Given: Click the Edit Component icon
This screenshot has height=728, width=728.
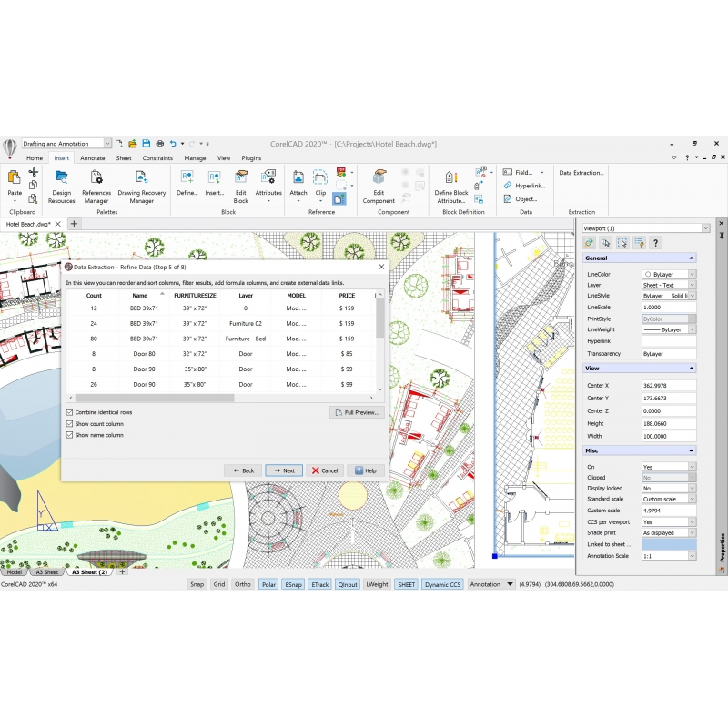Looking at the screenshot, I should click(379, 177).
